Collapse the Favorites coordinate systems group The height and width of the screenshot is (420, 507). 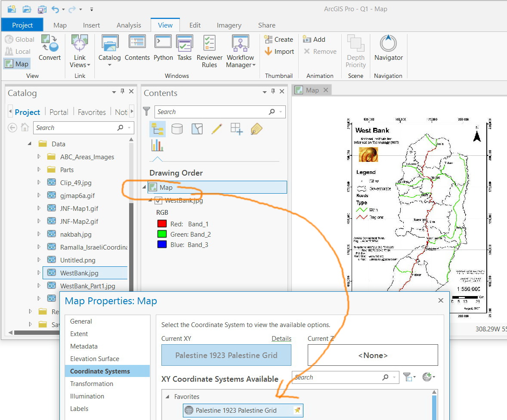pos(167,397)
